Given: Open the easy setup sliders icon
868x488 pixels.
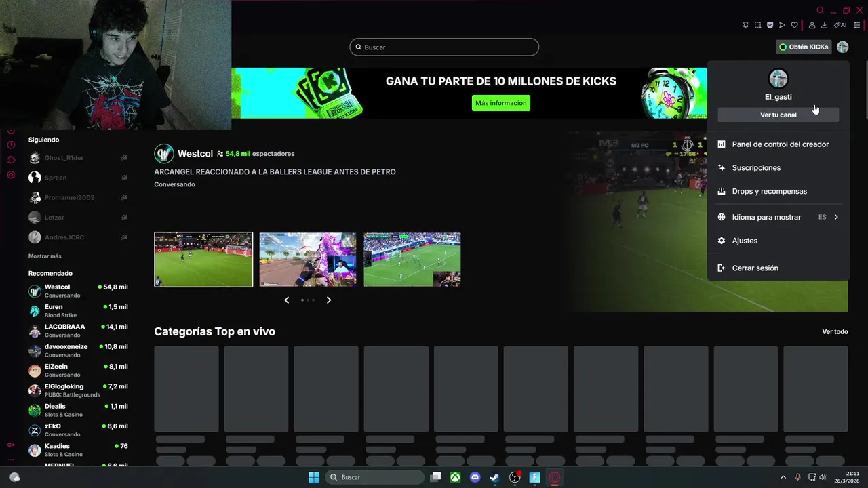Looking at the screenshot, I should tap(856, 25).
